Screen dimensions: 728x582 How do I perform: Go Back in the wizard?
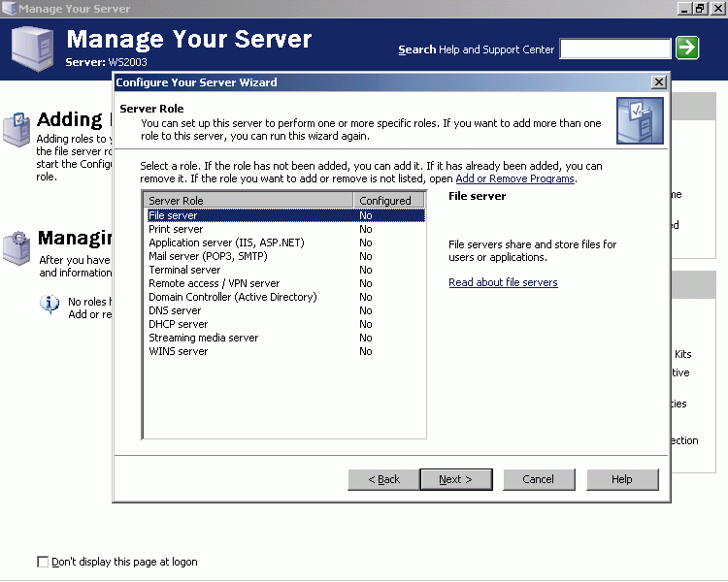coord(384,479)
